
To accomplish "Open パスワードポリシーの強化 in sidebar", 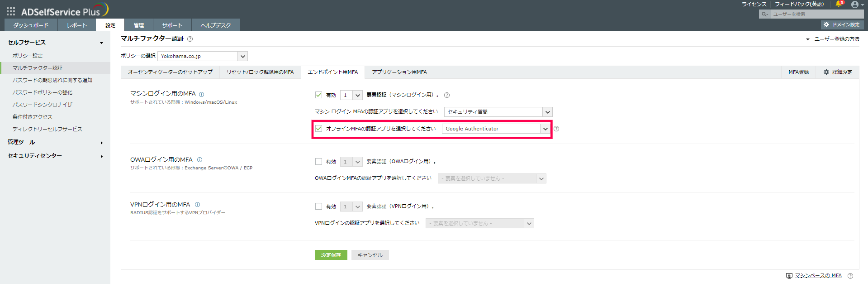I will coord(43,92).
